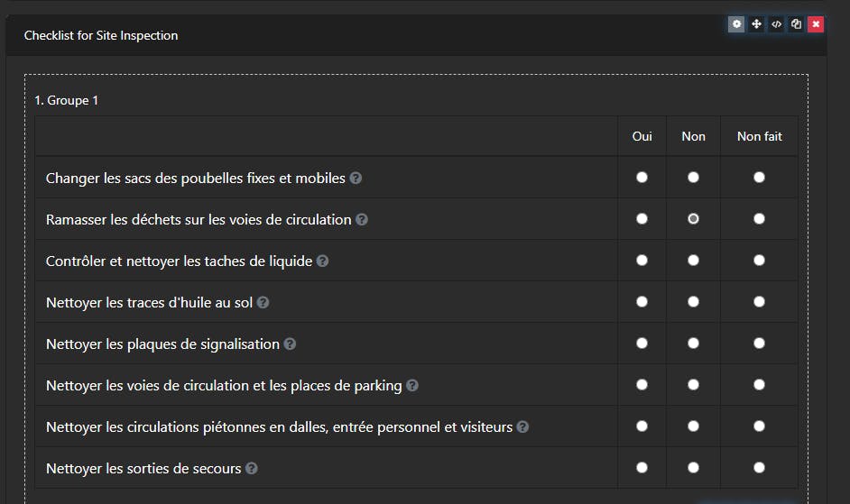Click the '1. Groupe 1' survey label

click(x=66, y=100)
